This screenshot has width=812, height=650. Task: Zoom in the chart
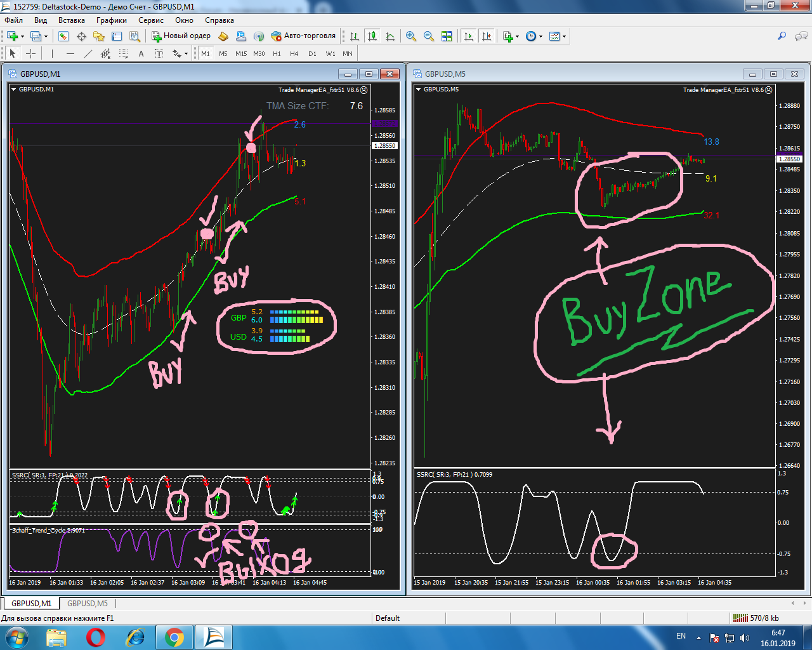coord(411,36)
